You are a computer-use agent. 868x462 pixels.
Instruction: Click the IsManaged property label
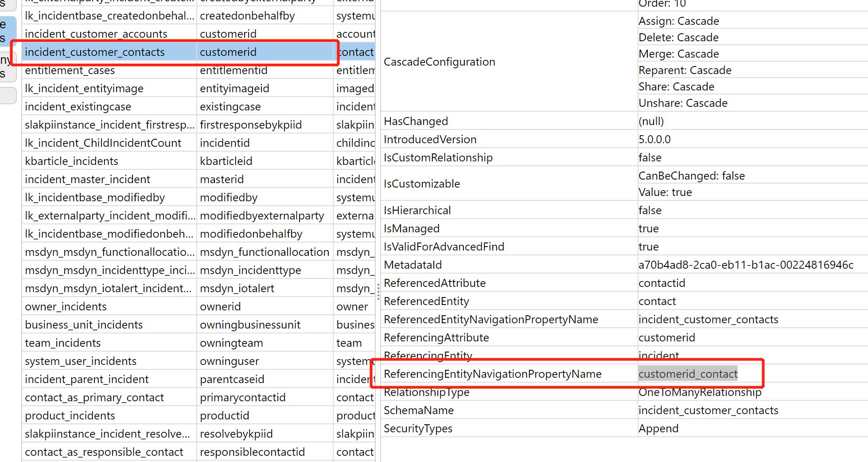coord(412,228)
